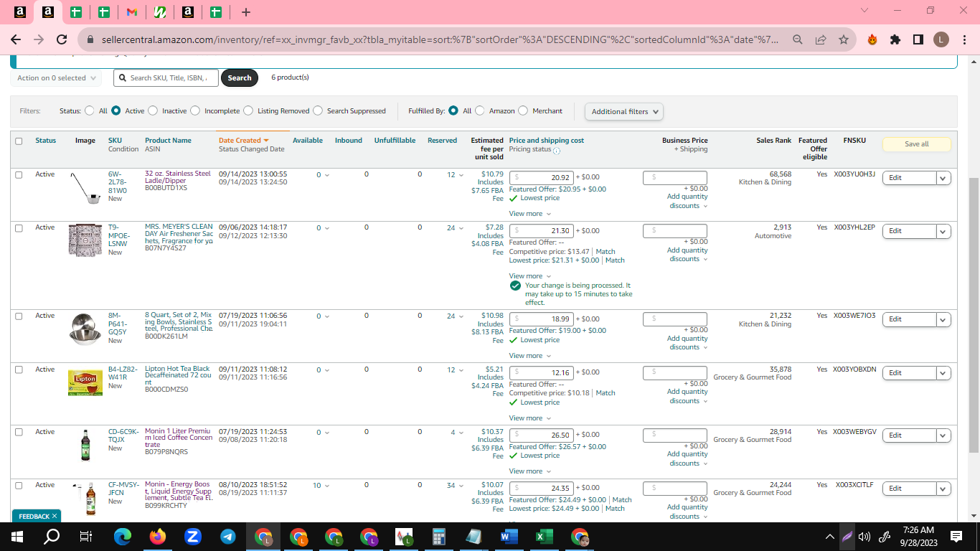Filter Fulfilled By 'Merchant' radio button
This screenshot has width=980, height=551.
(x=523, y=111)
